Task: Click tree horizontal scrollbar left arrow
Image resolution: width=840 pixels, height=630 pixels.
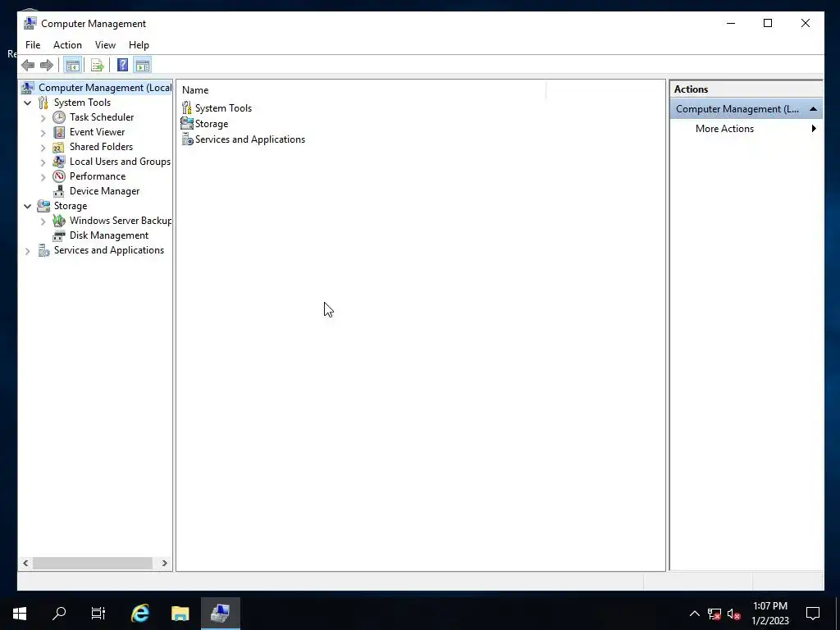Action: point(25,563)
